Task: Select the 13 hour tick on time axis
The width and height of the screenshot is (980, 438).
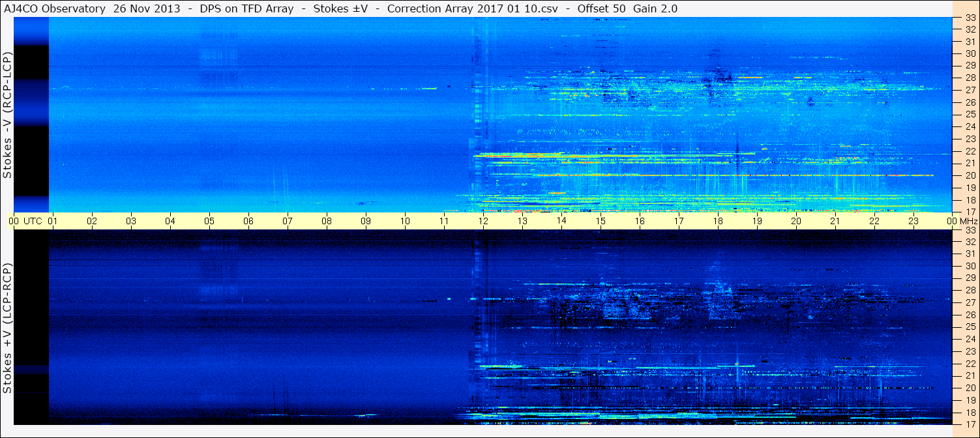Action: pos(522,222)
